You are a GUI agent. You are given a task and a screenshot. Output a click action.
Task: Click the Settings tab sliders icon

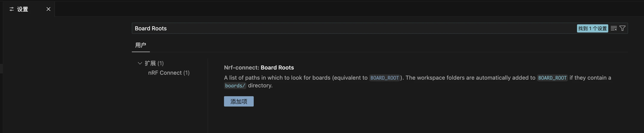click(x=11, y=9)
